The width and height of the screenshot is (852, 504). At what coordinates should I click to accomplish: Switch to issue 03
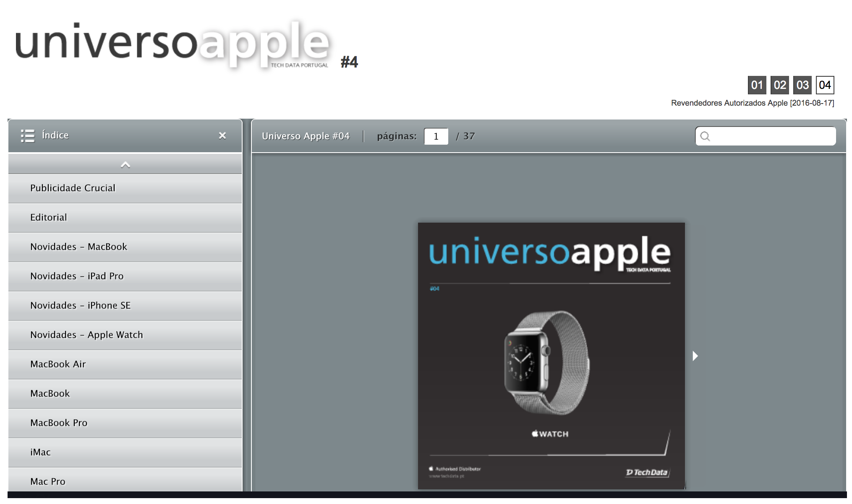tap(802, 85)
